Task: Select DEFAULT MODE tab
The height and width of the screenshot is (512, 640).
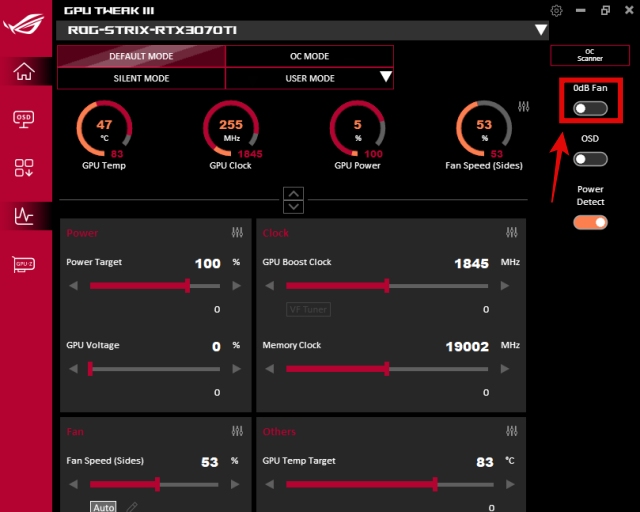Action: (141, 56)
